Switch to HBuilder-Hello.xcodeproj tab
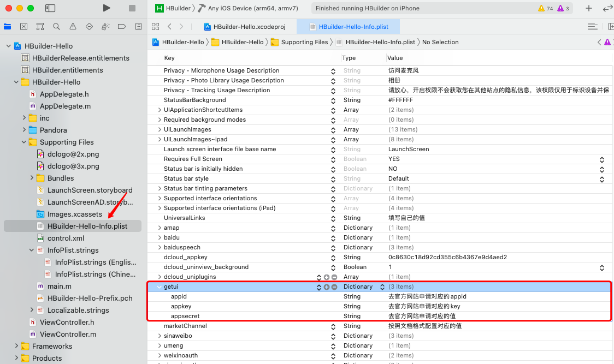 click(245, 27)
